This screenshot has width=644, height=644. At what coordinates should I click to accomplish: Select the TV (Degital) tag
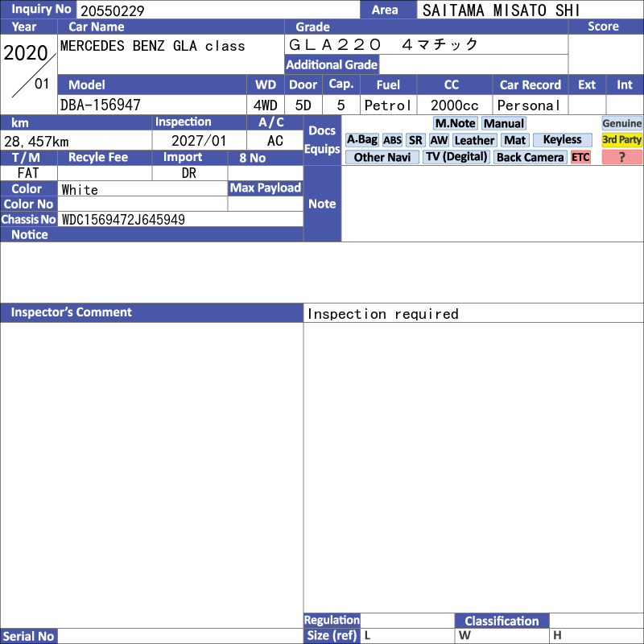click(x=456, y=157)
